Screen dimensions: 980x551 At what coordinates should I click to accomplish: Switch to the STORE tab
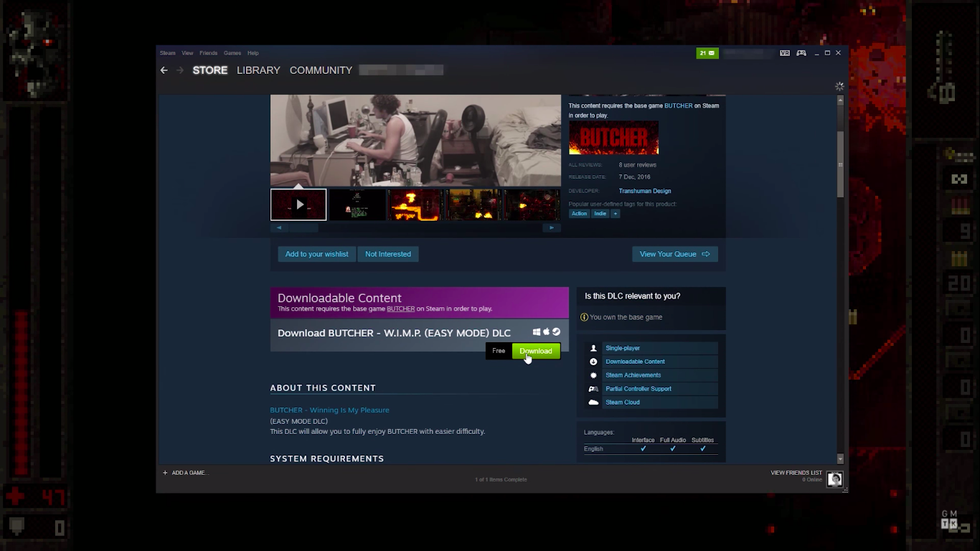click(210, 70)
